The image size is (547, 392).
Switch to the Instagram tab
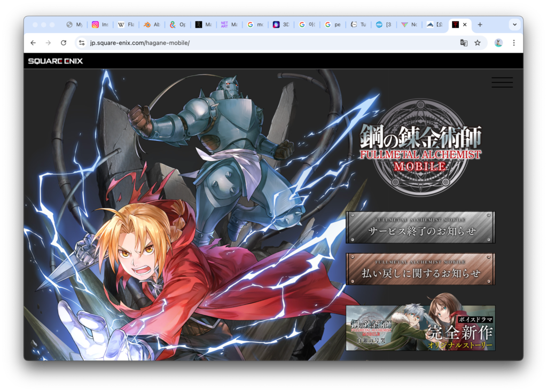tap(100, 25)
